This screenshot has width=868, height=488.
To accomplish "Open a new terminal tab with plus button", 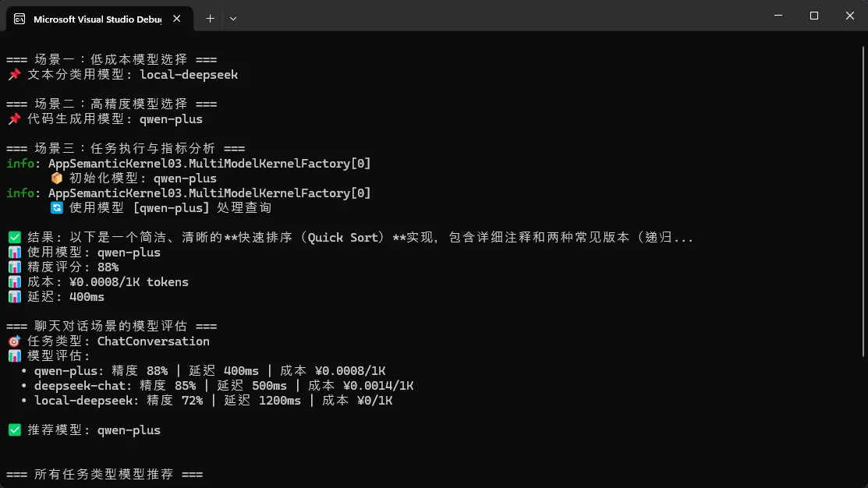I will [x=210, y=18].
